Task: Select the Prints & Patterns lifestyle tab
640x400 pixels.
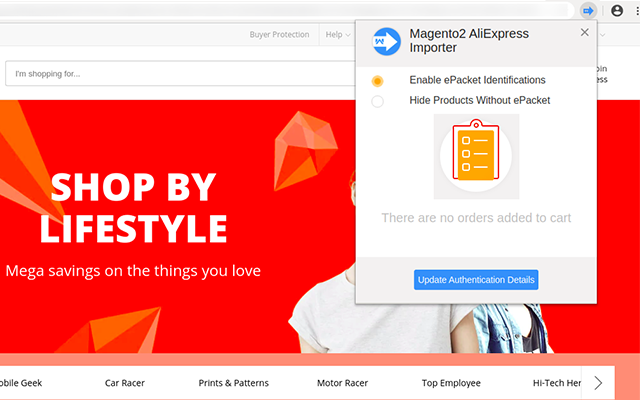Action: pyautogui.click(x=233, y=383)
